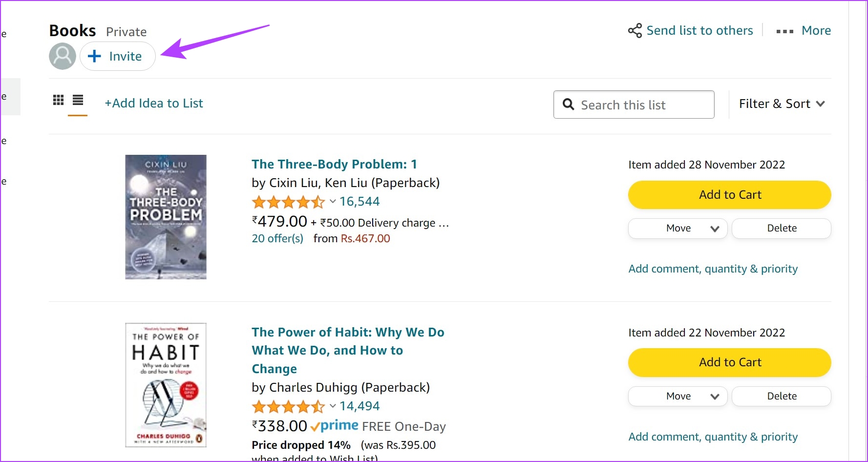Open Move dropdown for Three-Body Problem
The width and height of the screenshot is (868, 462).
pos(677,228)
